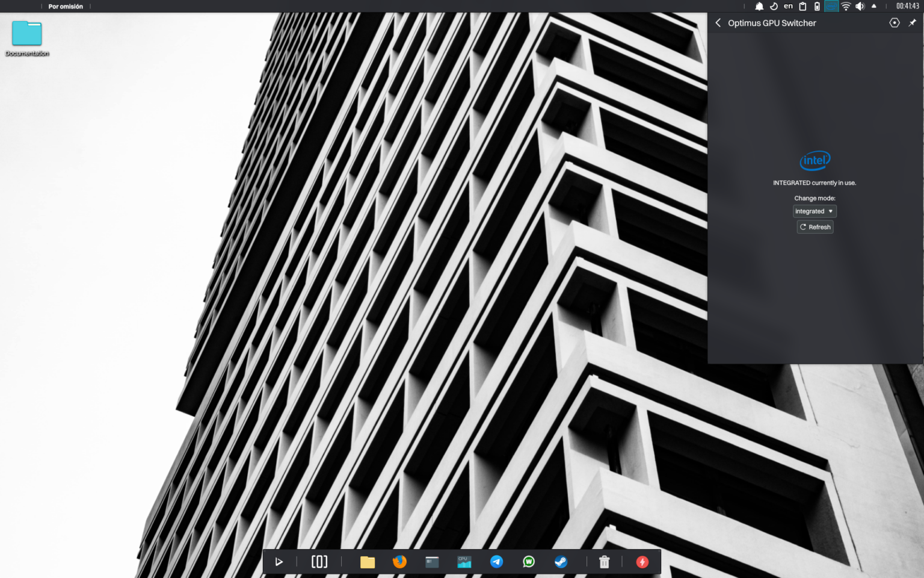The image size is (924, 578).
Task: Expand hidden system tray icons arrow
Action: click(874, 6)
